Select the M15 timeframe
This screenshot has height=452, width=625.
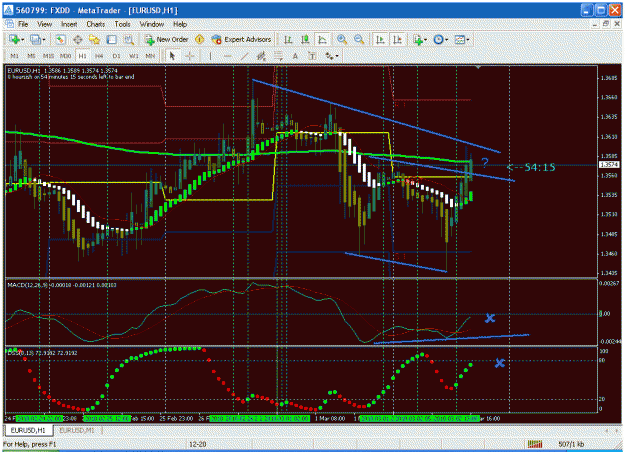[48, 56]
